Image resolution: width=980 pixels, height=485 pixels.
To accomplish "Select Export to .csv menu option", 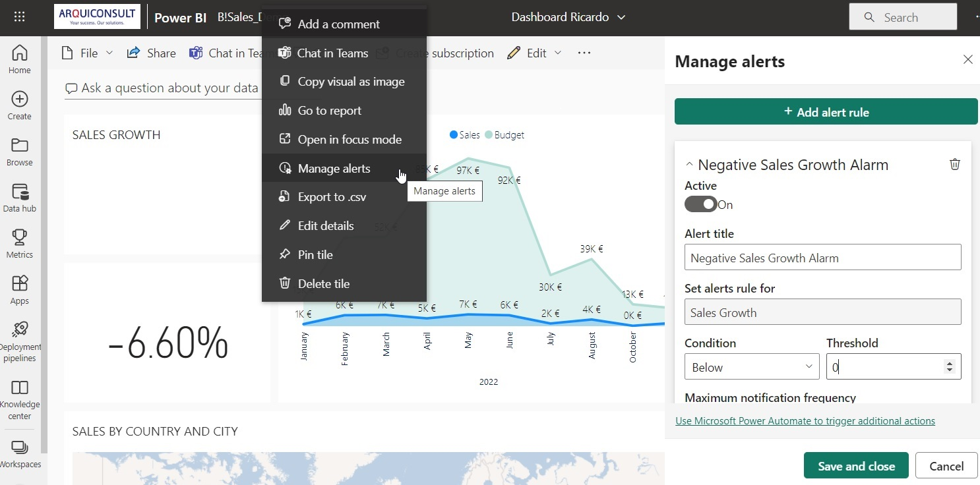I will [331, 197].
